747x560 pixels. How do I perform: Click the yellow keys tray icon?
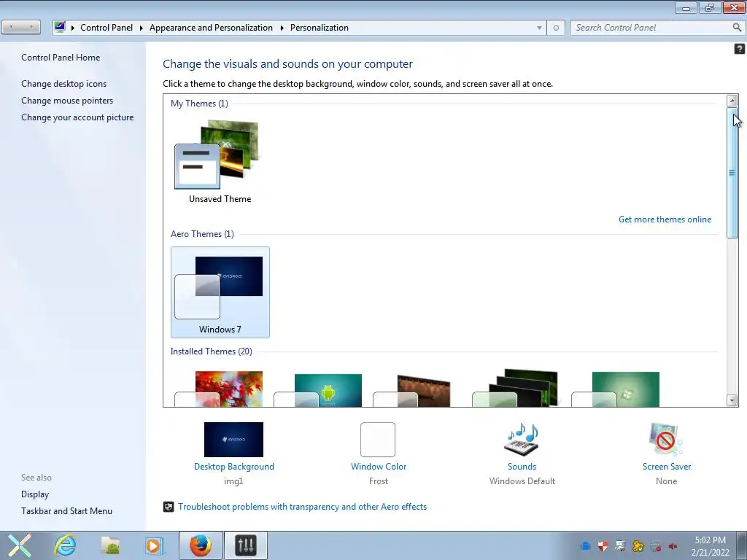[638, 546]
